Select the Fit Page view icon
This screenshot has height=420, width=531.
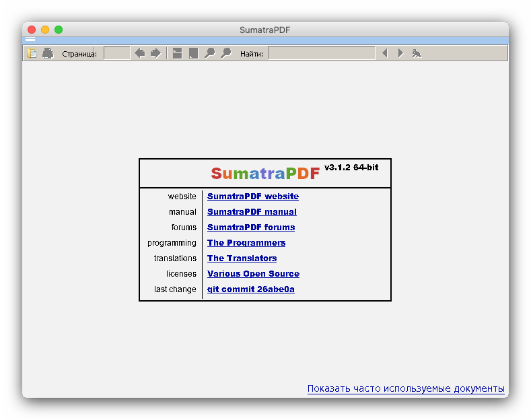pos(193,53)
